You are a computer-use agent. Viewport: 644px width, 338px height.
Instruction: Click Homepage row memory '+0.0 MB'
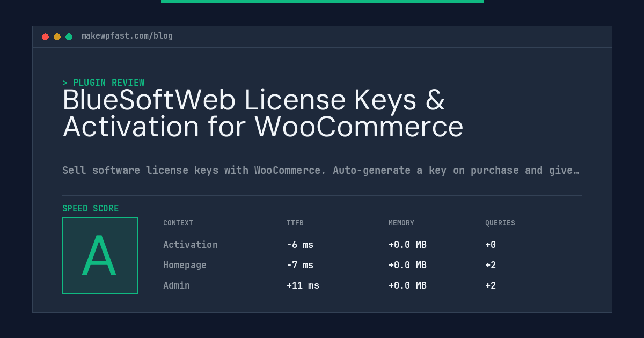click(x=407, y=265)
